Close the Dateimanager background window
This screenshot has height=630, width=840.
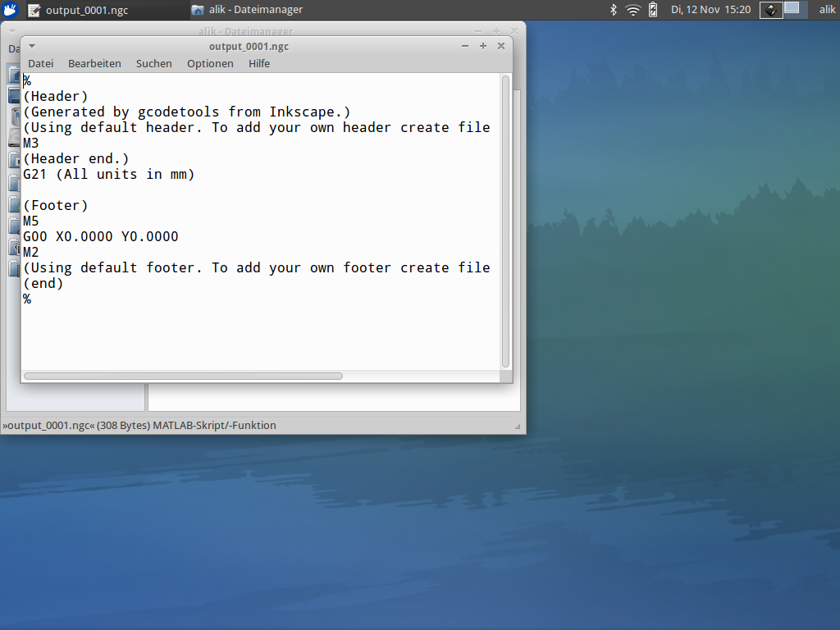point(514,31)
